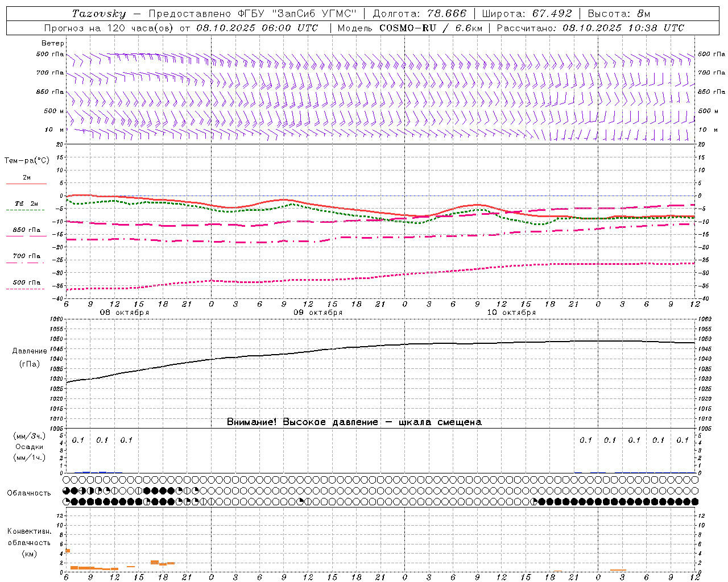Click the "09 октября" date label

pos(318,313)
